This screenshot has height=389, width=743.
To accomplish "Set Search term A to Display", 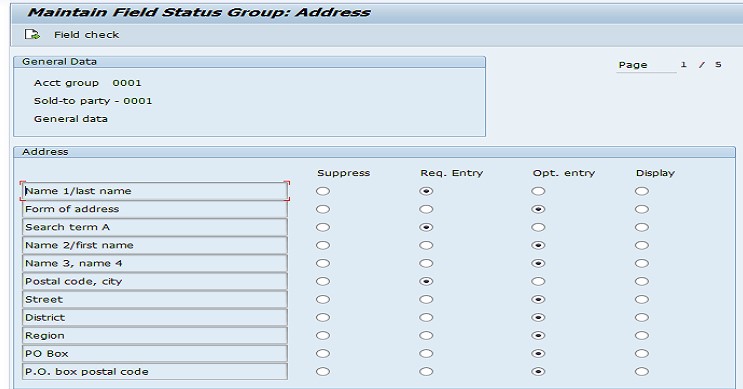I will coord(642,227).
